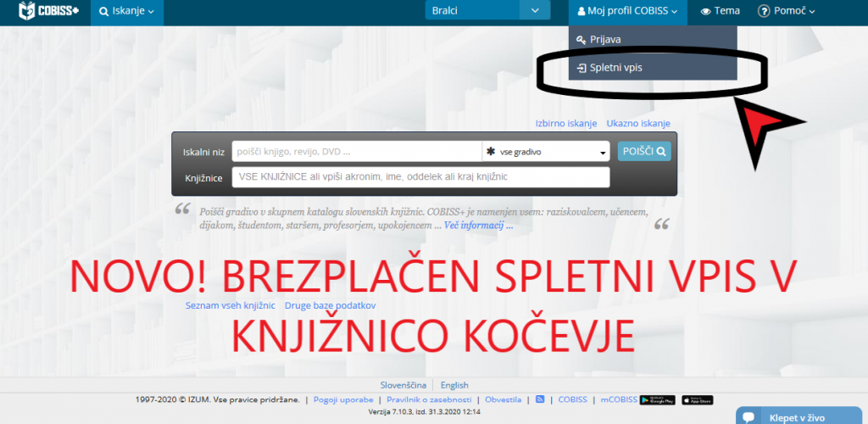Image resolution: width=868 pixels, height=424 pixels.
Task: Open the Več informacij link
Action: pyautogui.click(x=478, y=226)
